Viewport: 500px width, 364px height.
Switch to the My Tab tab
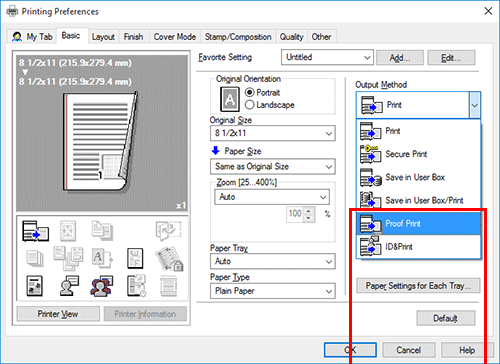click(x=32, y=37)
